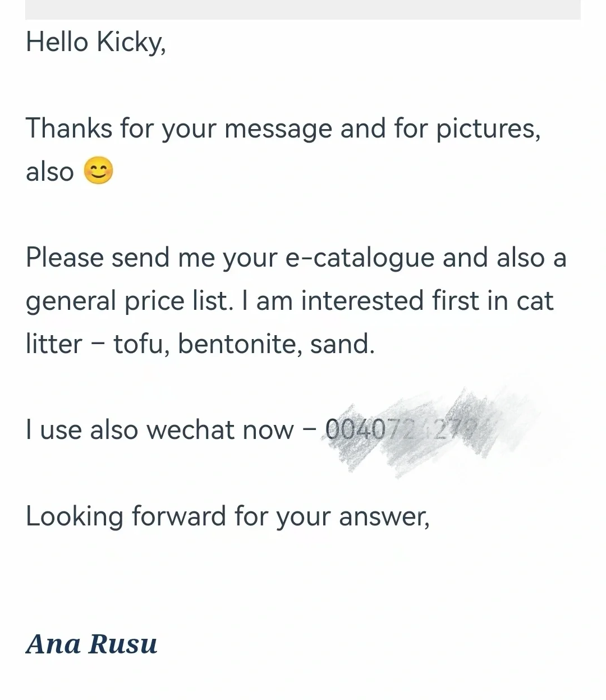Image resolution: width=606 pixels, height=700 pixels.
Task: Tap the word "also" beside the emoji
Action: pos(49,171)
